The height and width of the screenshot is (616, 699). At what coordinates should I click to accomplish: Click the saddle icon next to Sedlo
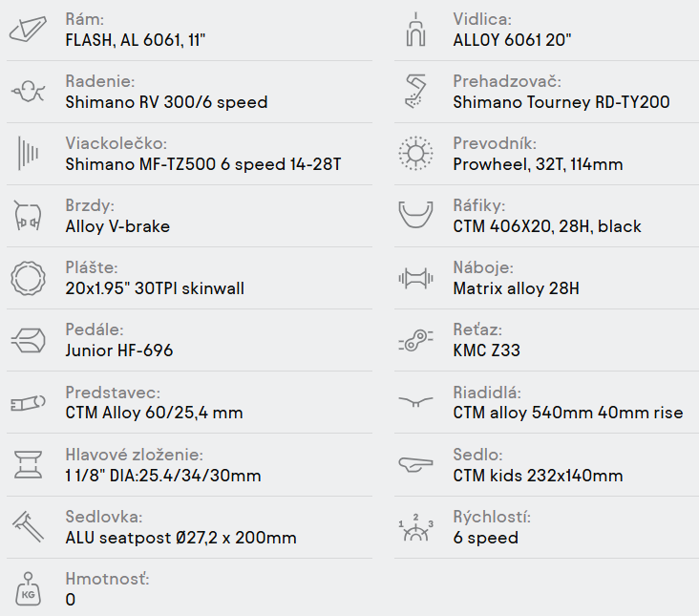tap(414, 465)
